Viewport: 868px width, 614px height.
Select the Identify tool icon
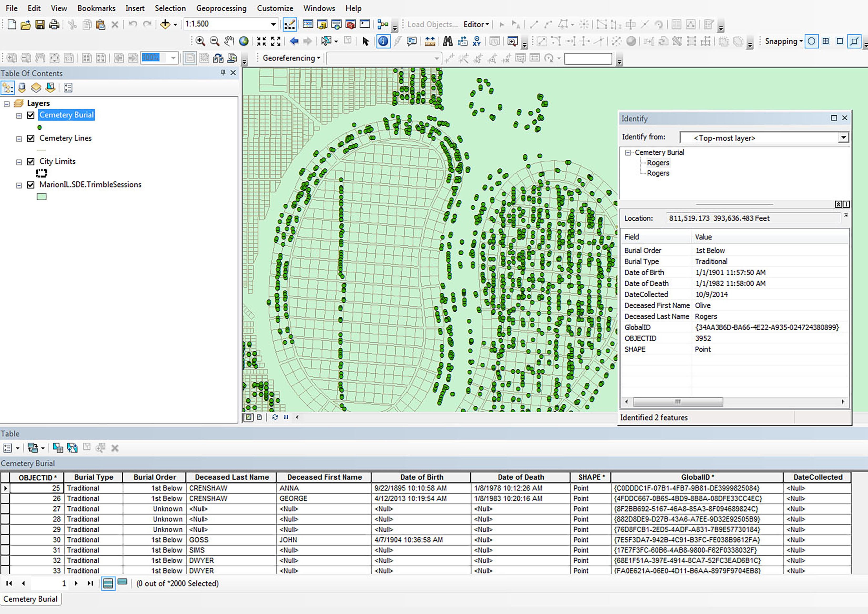(x=383, y=41)
